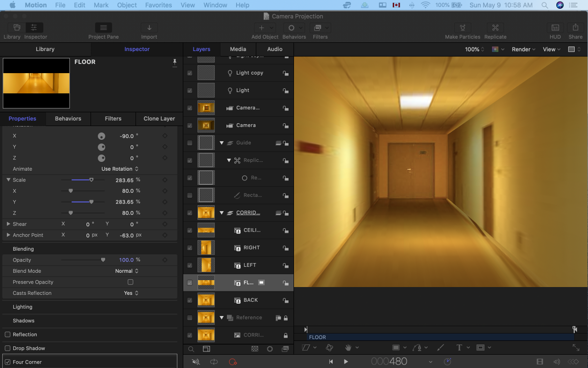The width and height of the screenshot is (588, 368).
Task: Select the paint stroke tool
Action: click(x=440, y=347)
